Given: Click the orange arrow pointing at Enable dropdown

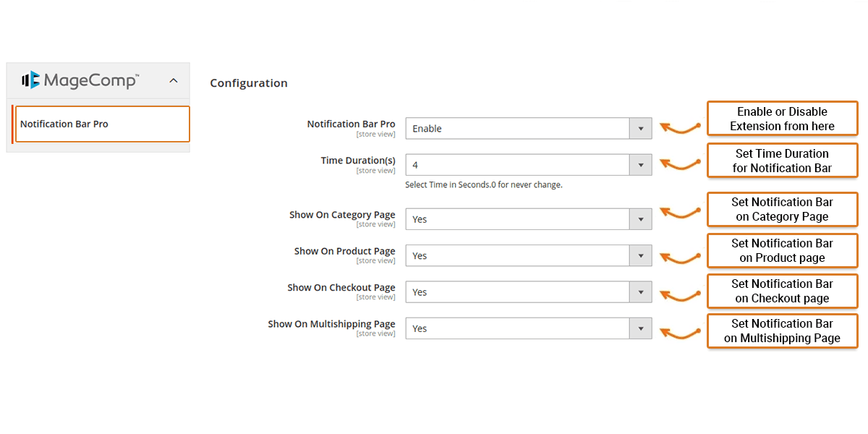Looking at the screenshot, I should click(681, 129).
